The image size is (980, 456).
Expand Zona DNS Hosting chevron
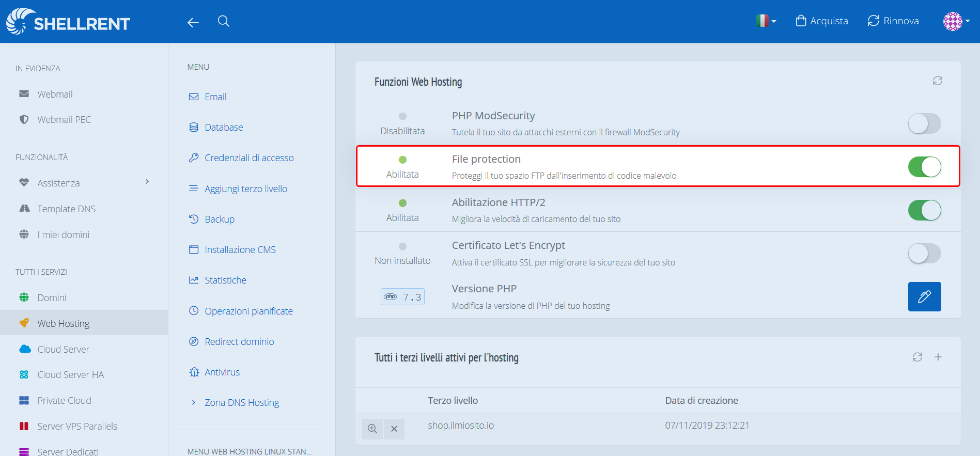click(x=194, y=402)
